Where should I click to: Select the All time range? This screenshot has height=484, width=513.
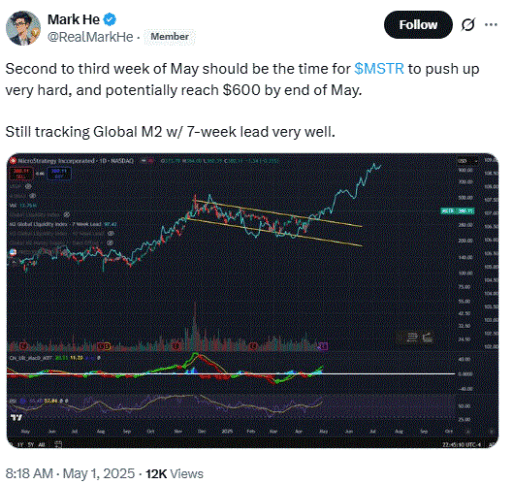[x=42, y=444]
